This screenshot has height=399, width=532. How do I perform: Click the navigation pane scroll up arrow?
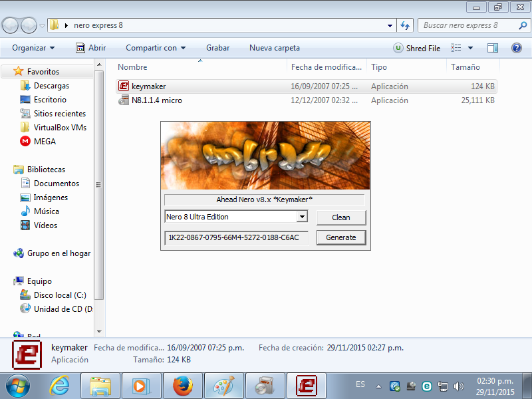[x=98, y=65]
